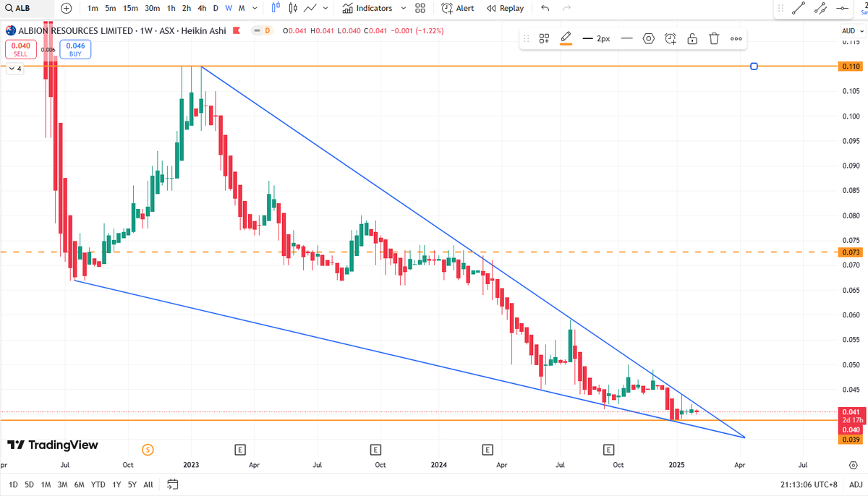Switch to the 4h timeframe
Image resolution: width=868 pixels, height=496 pixels.
[202, 8]
